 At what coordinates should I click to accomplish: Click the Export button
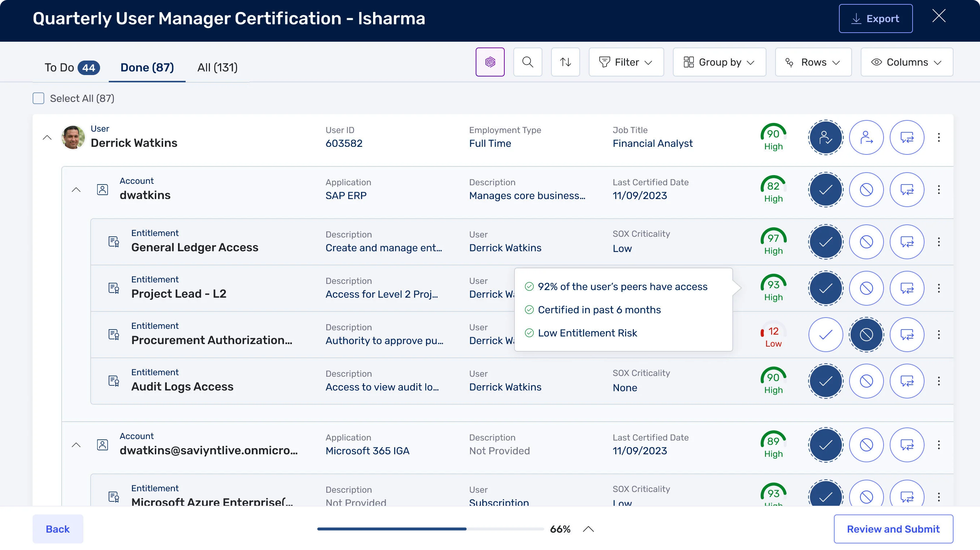875,18
